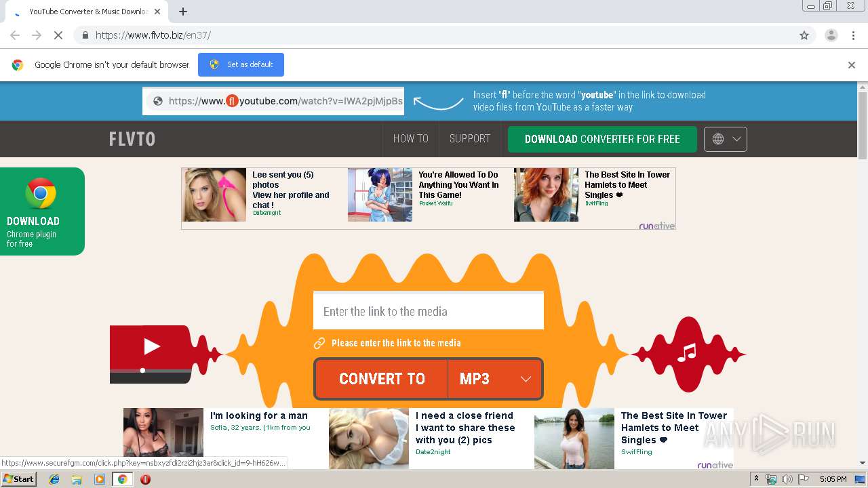Click the 'Please enter the link' message
Image resolution: width=868 pixels, height=488 pixels.
tap(396, 343)
